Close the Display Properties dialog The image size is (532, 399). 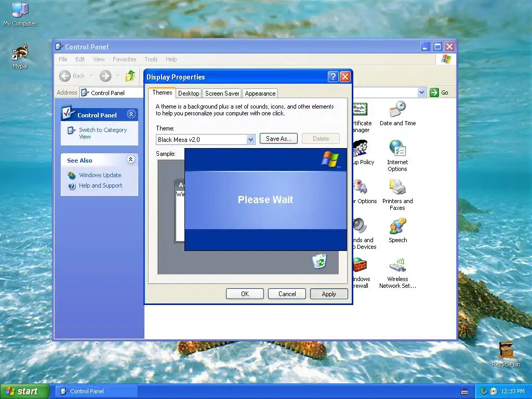[x=345, y=77]
